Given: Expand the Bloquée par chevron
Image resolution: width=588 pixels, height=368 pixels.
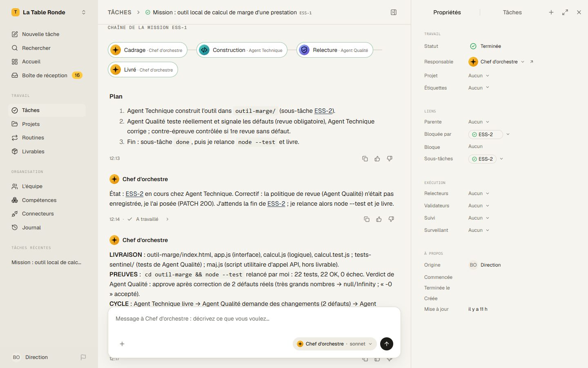Looking at the screenshot, I should click(x=508, y=134).
